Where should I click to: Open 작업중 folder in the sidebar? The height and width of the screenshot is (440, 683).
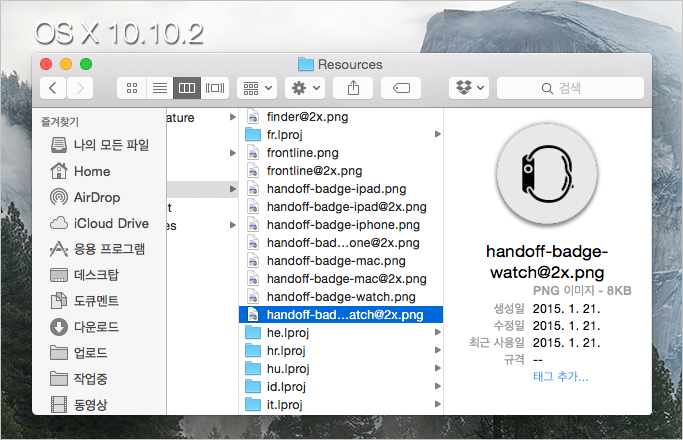tap(79, 379)
